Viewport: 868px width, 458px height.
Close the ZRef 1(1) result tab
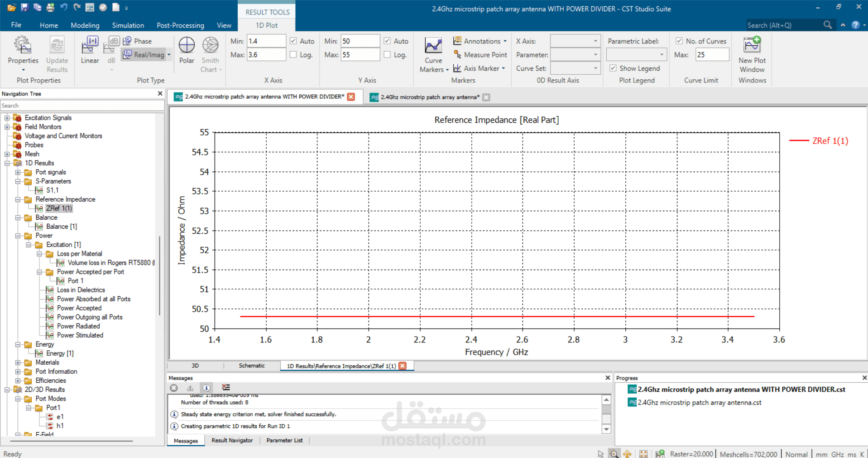tap(403, 366)
